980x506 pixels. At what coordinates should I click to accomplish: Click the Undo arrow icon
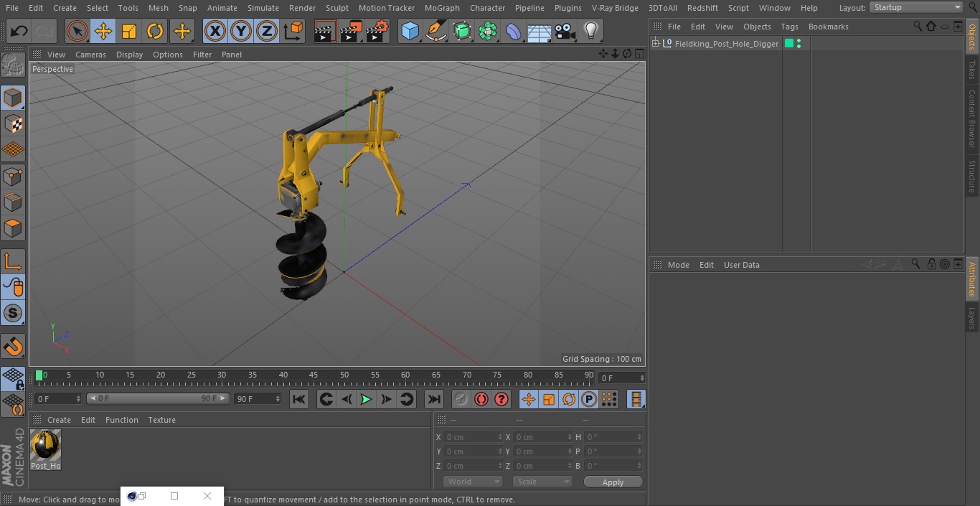pyautogui.click(x=19, y=31)
